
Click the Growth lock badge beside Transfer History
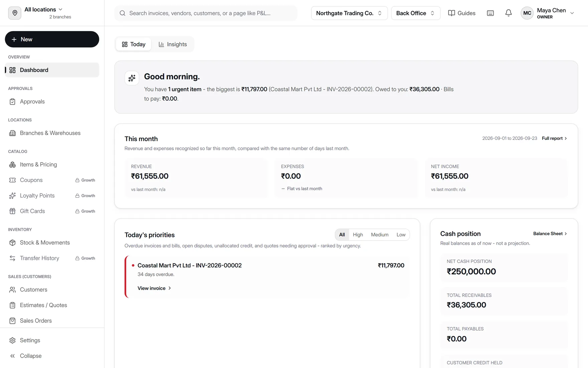coord(85,258)
